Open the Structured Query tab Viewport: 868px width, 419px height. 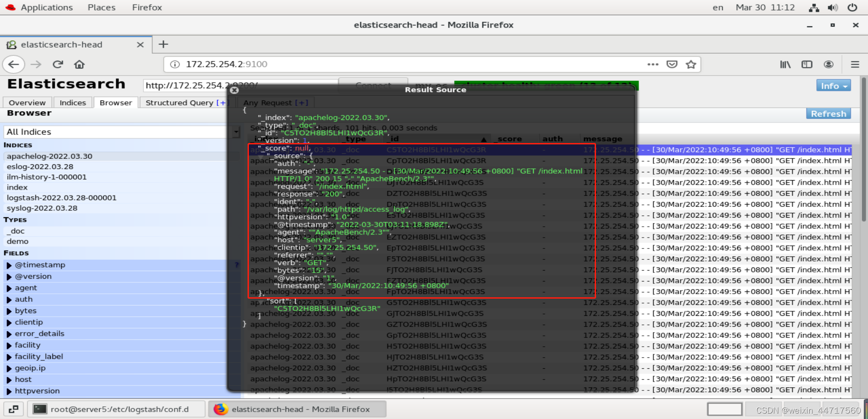point(180,103)
